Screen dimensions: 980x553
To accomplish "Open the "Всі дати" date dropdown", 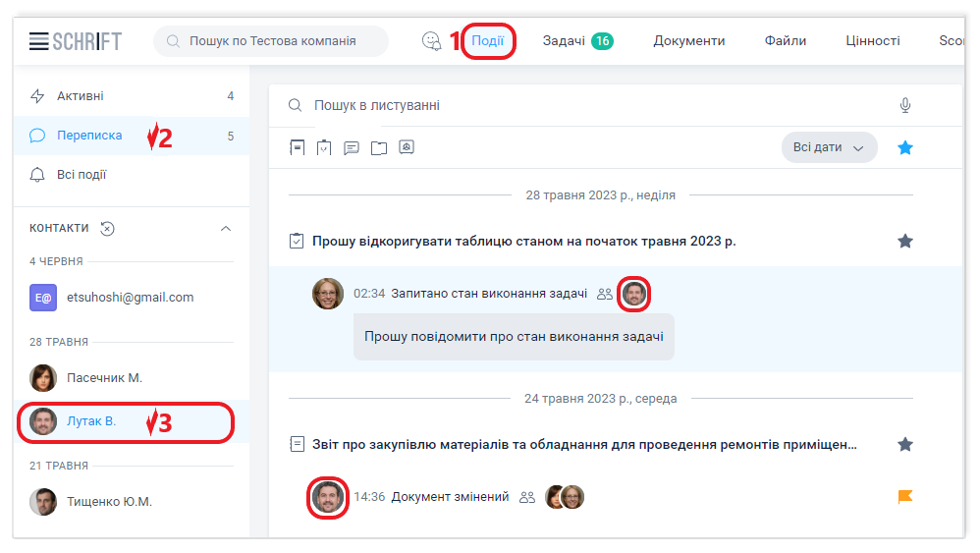I will point(829,147).
